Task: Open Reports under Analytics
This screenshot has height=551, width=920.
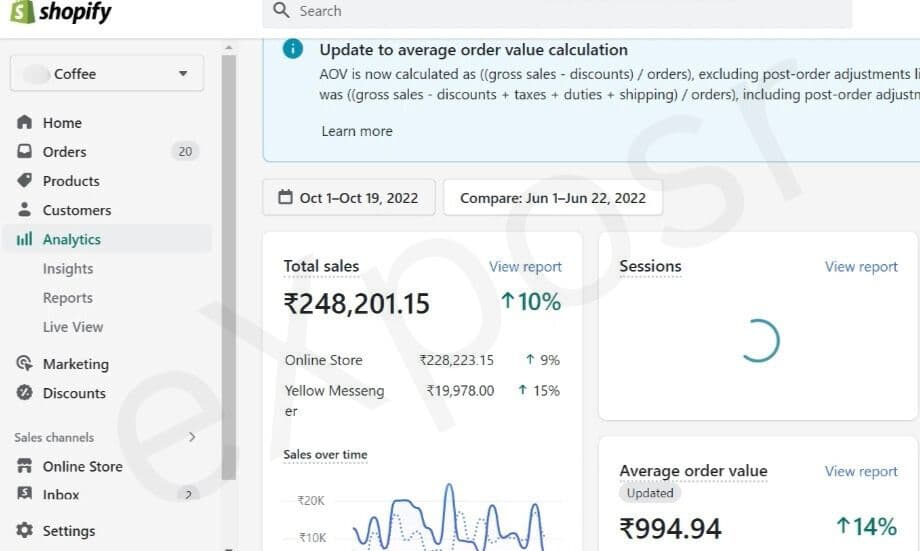Action: pyautogui.click(x=67, y=298)
